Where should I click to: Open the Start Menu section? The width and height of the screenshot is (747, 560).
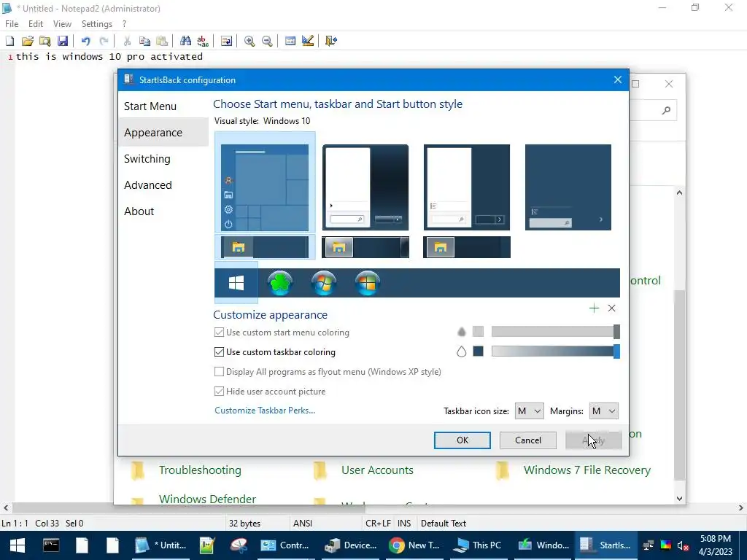pos(150,106)
